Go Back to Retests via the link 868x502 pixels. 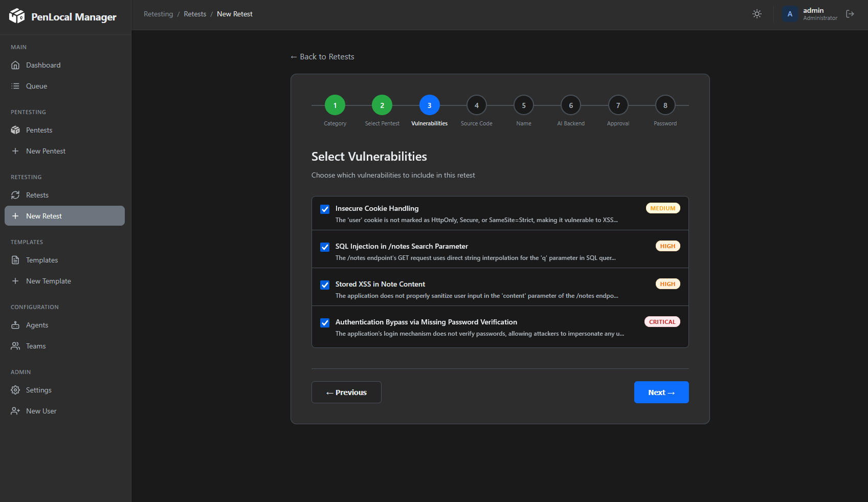322,56
